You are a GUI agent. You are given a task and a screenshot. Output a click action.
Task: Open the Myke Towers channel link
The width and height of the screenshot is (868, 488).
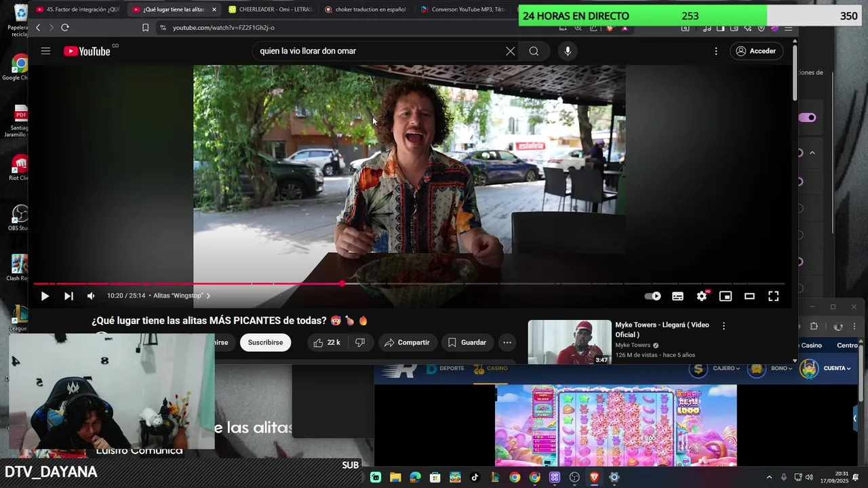point(633,345)
